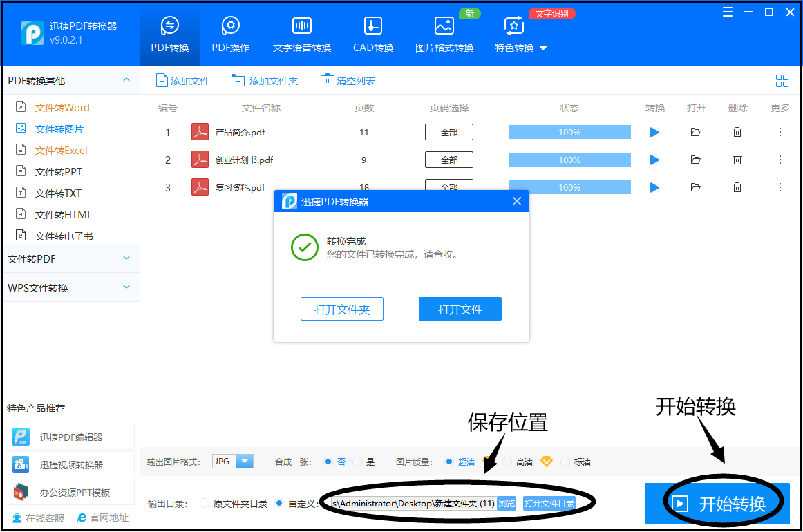Delete 复习资料.pdf with trash icon
The height and width of the screenshot is (532, 803).
tap(737, 187)
